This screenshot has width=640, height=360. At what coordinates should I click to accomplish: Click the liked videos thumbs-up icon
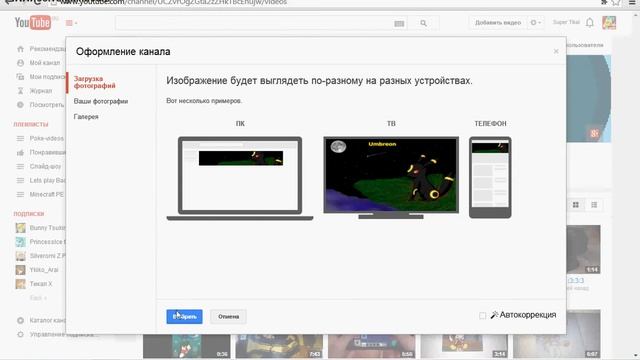click(x=20, y=152)
